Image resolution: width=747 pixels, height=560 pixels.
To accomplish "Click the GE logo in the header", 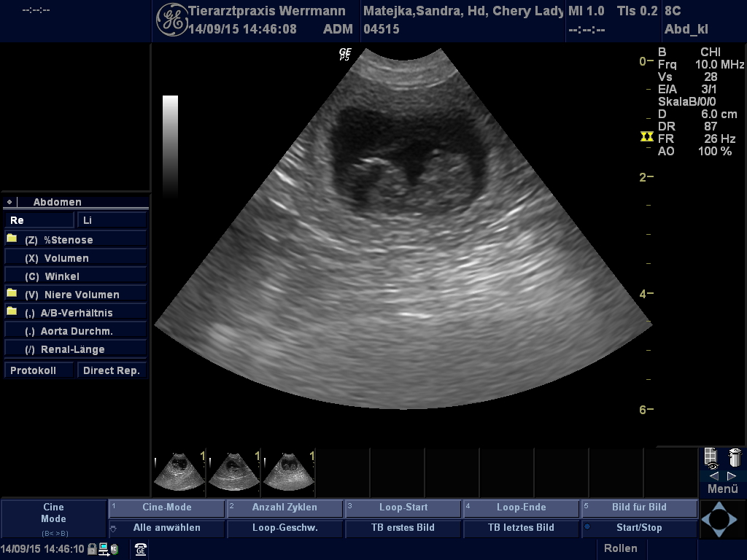I will (171, 20).
